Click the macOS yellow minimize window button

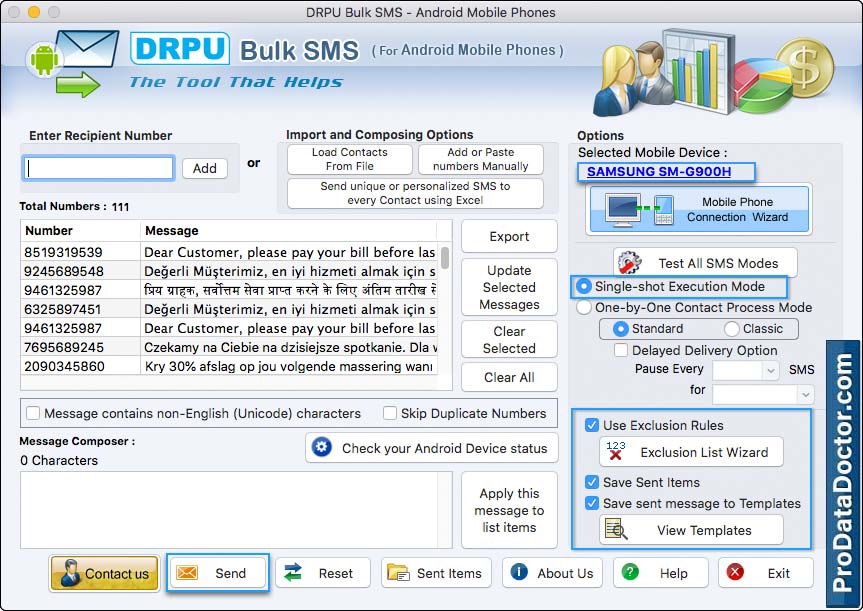pos(34,12)
